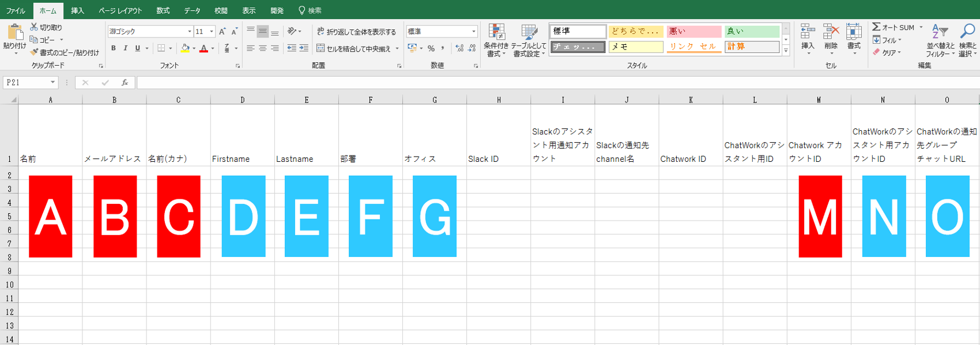Click Merge & Center (セルを結合して中央揃え)
Screen dimensions: 980x345
point(354,48)
